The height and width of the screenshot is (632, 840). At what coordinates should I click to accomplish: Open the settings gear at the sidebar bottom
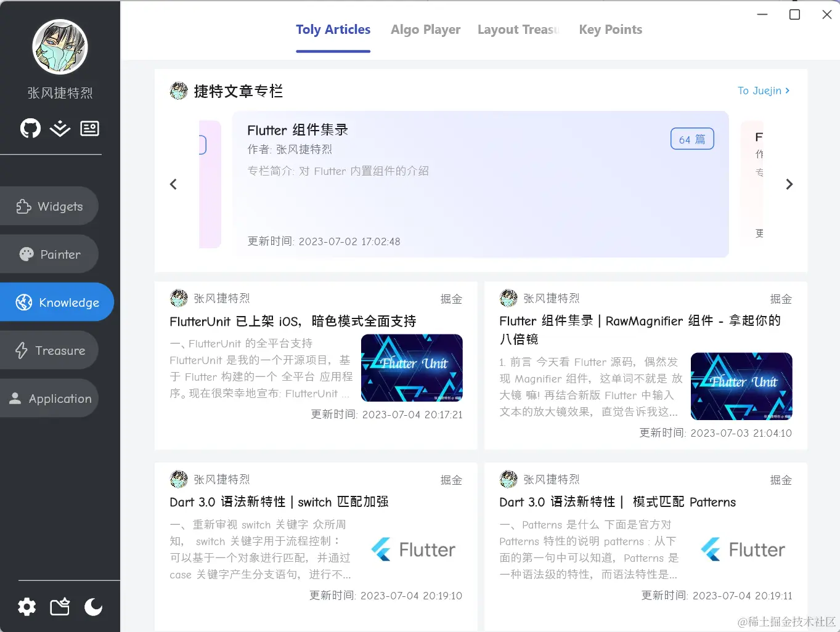coord(27,607)
